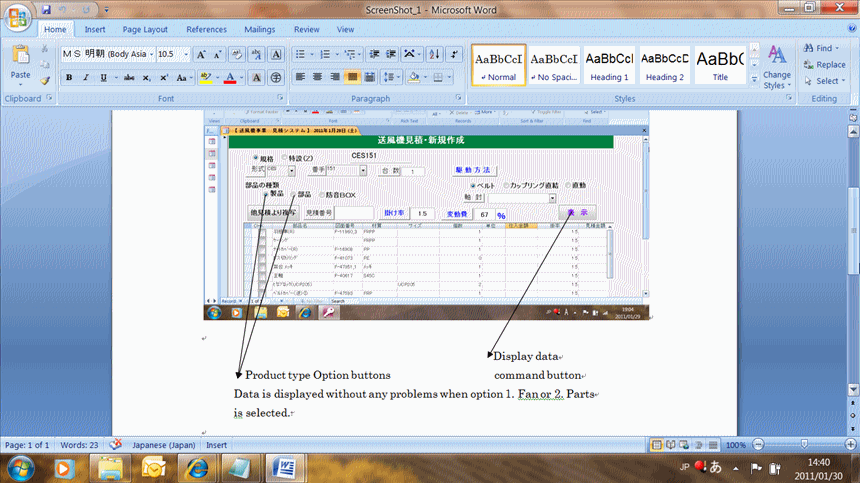Switch to Web Layout view

coord(684,445)
